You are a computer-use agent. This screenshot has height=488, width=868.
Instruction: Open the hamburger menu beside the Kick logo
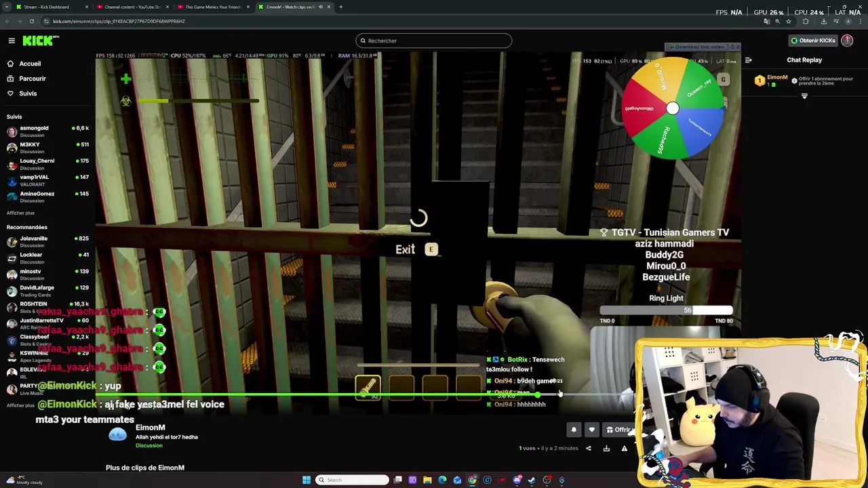coord(12,41)
